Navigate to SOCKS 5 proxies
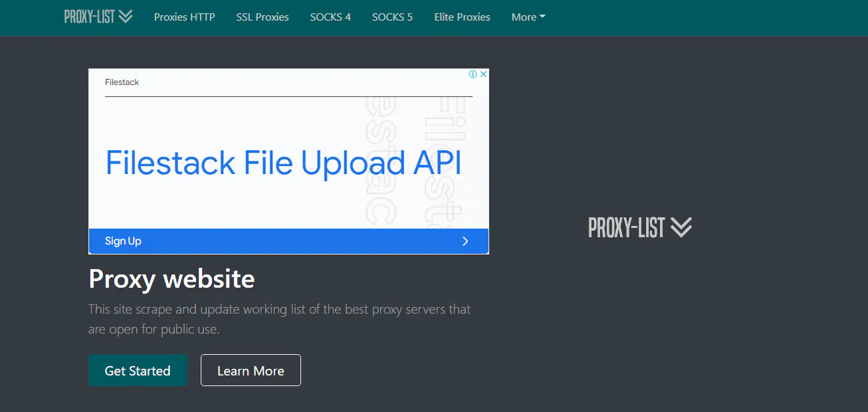Viewport: 868px width, 412px height. pos(392,17)
